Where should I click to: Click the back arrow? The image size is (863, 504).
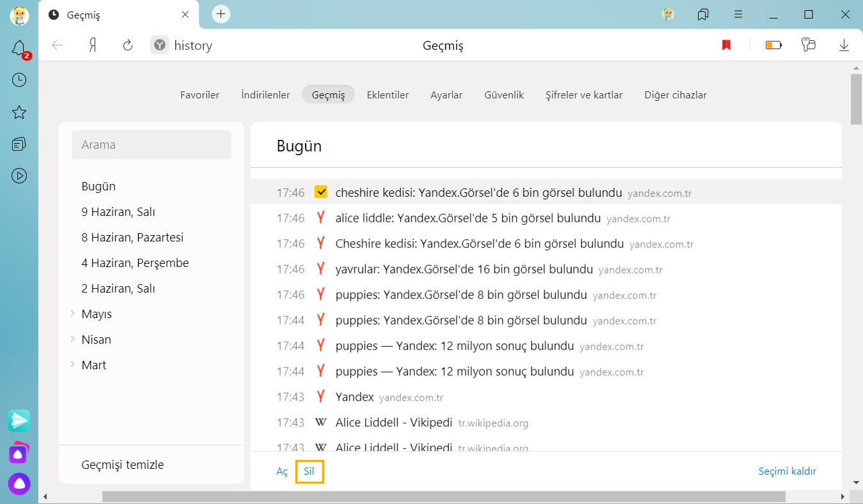[x=58, y=45]
